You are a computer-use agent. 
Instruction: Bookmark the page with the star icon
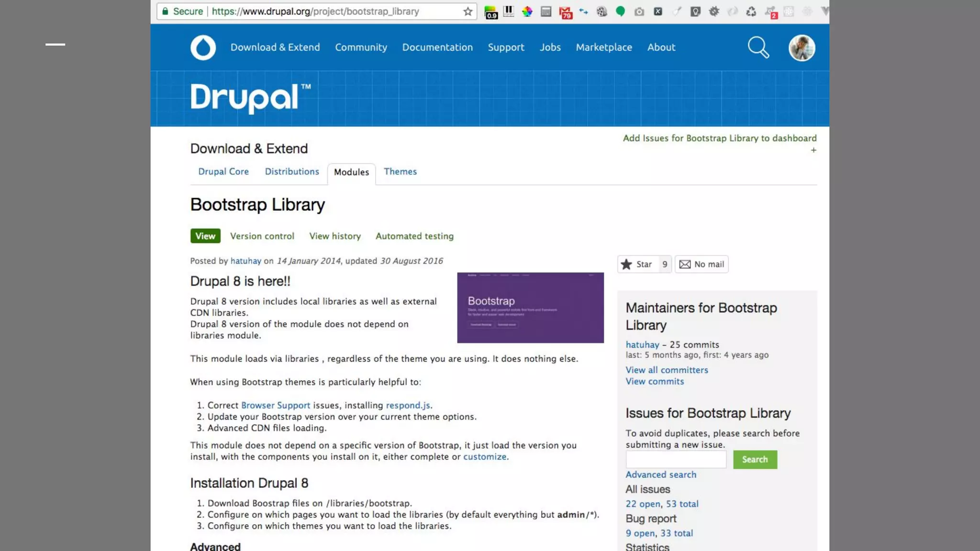pos(468,11)
